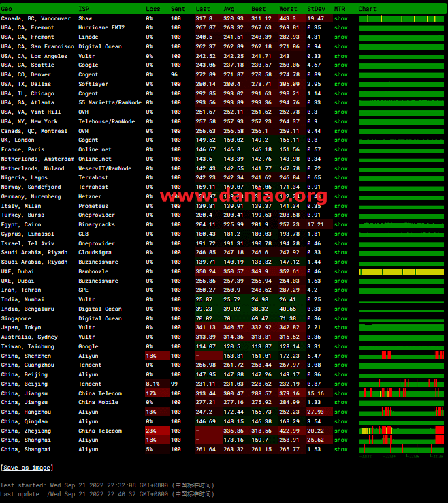Click show for Zhejiang China Telecom
Image resolution: width=448 pixels, height=503 pixels.
pyautogui.click(x=340, y=431)
